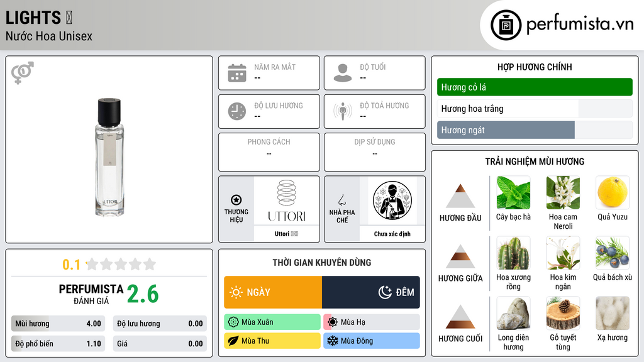644x362 pixels.
Task: Open the Cây bạc hà note image
Action: [513, 193]
